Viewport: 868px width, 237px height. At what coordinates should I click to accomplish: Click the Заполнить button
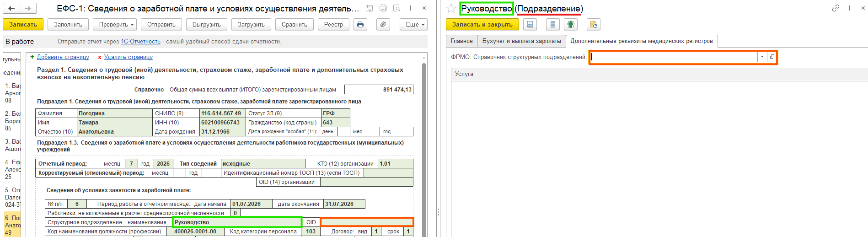[68, 24]
